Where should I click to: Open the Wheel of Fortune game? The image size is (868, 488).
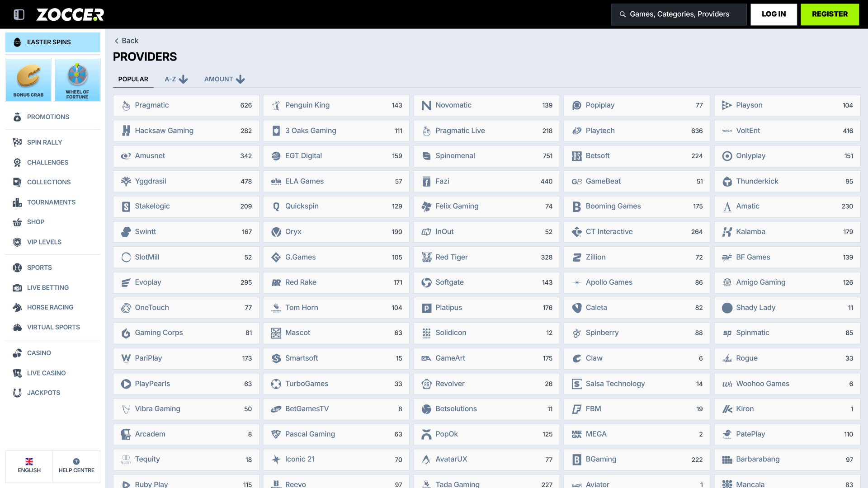pos(77,80)
